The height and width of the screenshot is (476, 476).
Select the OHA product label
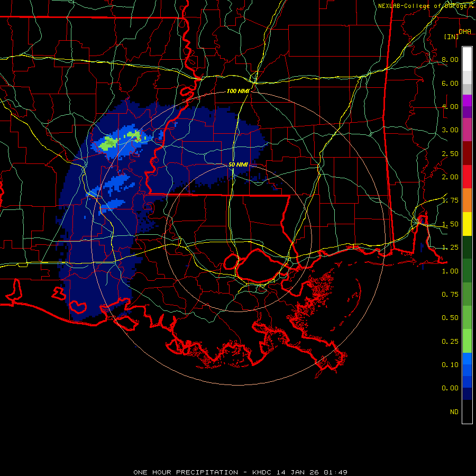click(465, 31)
